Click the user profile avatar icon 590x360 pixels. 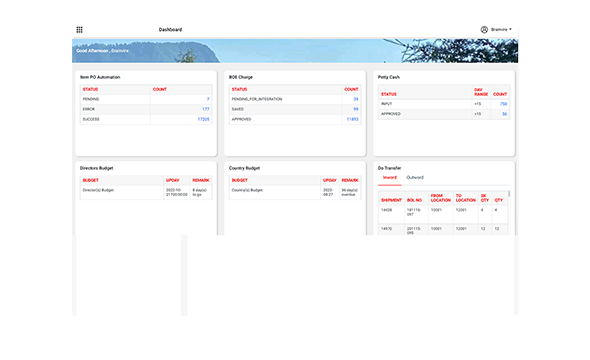[x=484, y=29]
